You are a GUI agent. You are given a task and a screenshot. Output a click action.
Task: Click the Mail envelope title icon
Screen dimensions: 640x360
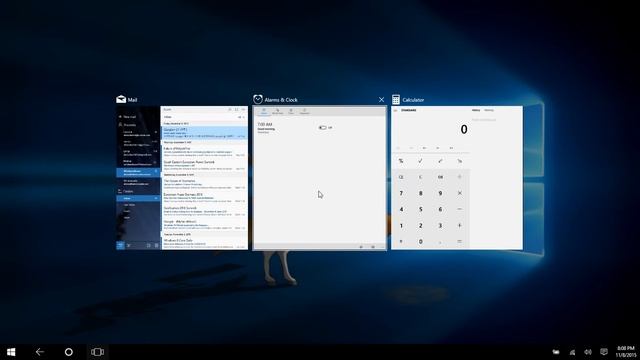coord(121,99)
